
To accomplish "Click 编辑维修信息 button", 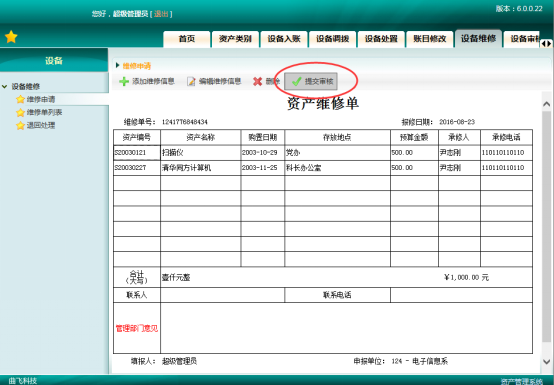I will click(214, 82).
